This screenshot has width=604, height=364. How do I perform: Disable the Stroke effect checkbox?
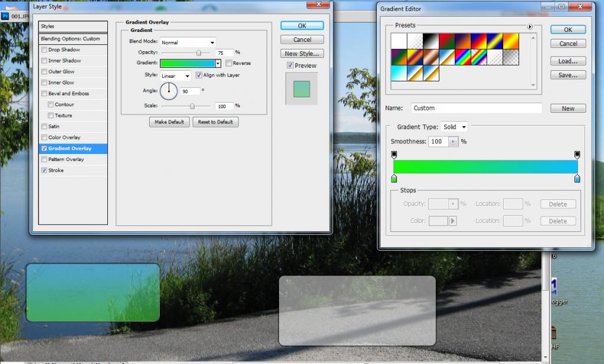(44, 170)
